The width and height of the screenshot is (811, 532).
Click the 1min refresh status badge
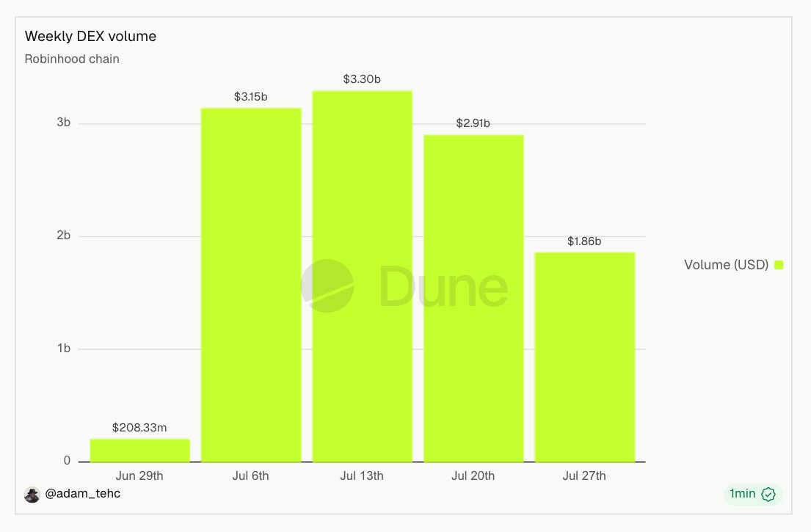(x=753, y=495)
